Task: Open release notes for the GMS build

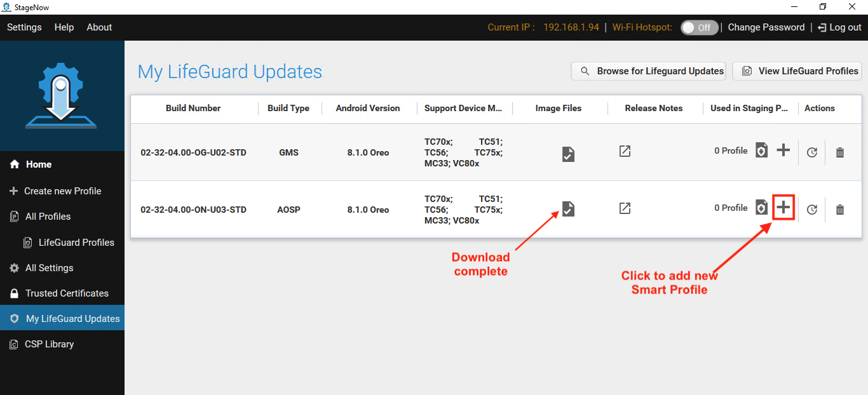Action: coord(625,151)
